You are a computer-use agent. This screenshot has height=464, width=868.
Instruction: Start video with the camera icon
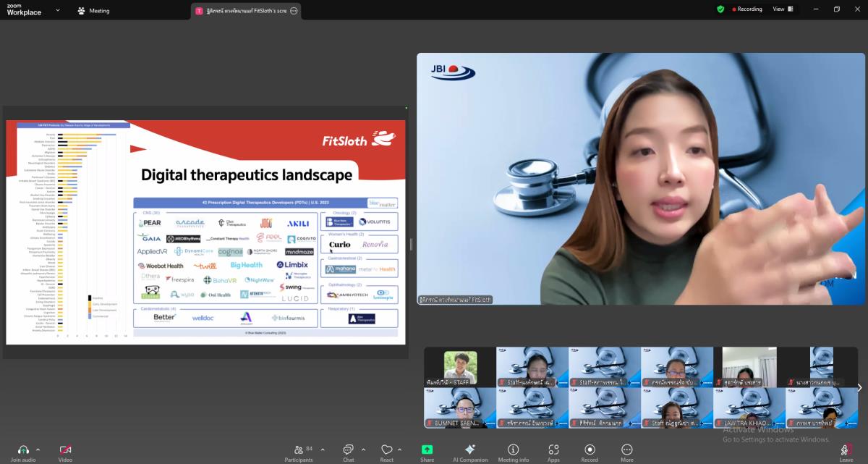[65, 450]
